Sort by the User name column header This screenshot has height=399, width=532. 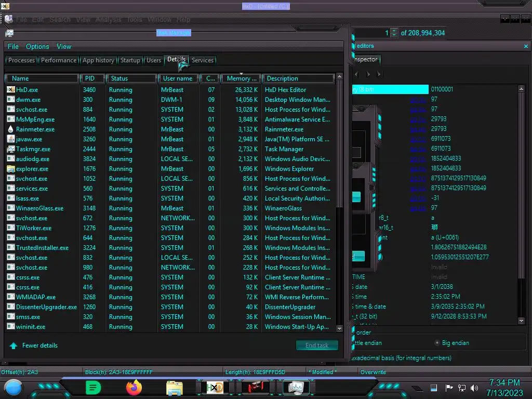click(x=178, y=78)
